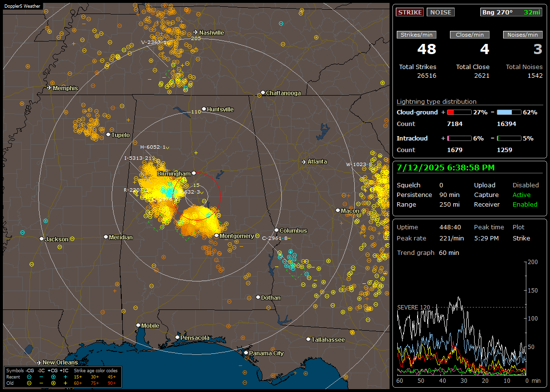
Task: Select the Pensacola city marker dot
Action: tap(177, 337)
